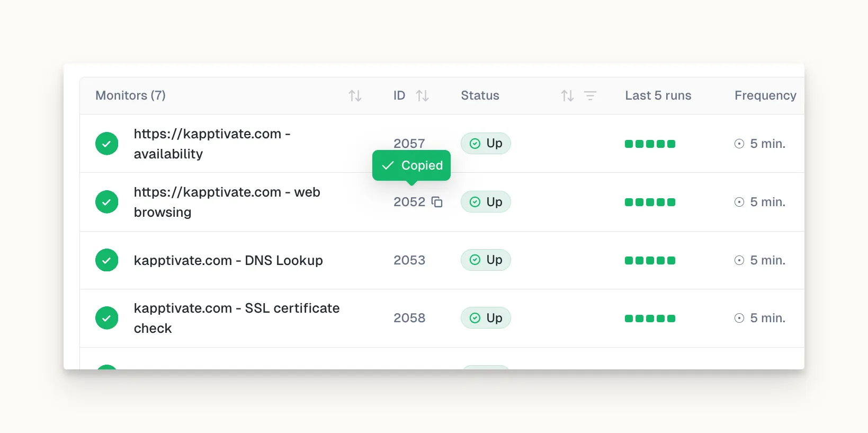Open the kapptivate.com - DNS Lookup monitor
This screenshot has width=868, height=433.
click(228, 260)
